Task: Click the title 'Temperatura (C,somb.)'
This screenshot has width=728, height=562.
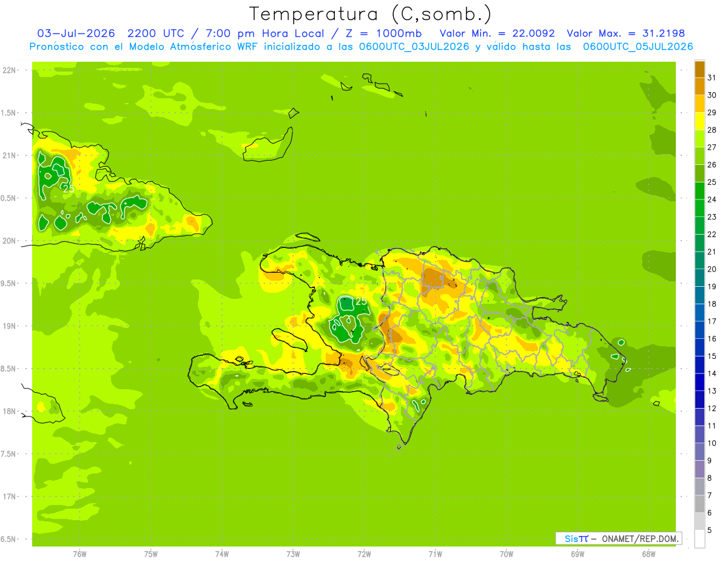Action: click(x=371, y=14)
